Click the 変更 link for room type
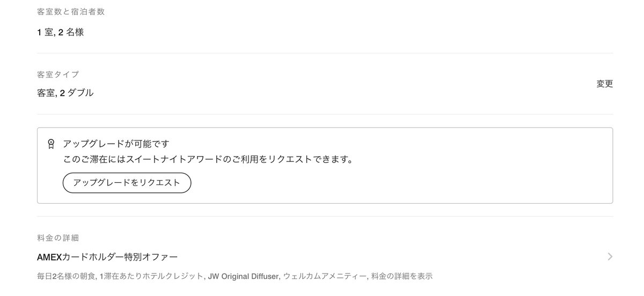 604,84
